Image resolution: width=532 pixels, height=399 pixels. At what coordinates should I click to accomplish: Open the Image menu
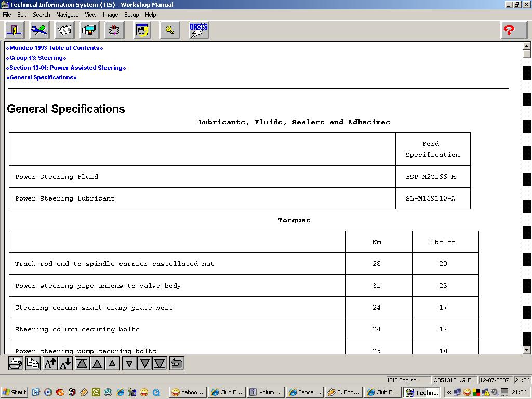pos(110,15)
